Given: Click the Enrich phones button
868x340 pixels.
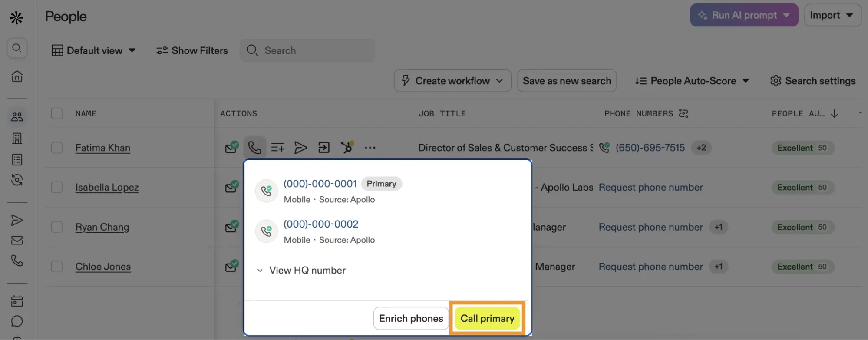Looking at the screenshot, I should (411, 318).
